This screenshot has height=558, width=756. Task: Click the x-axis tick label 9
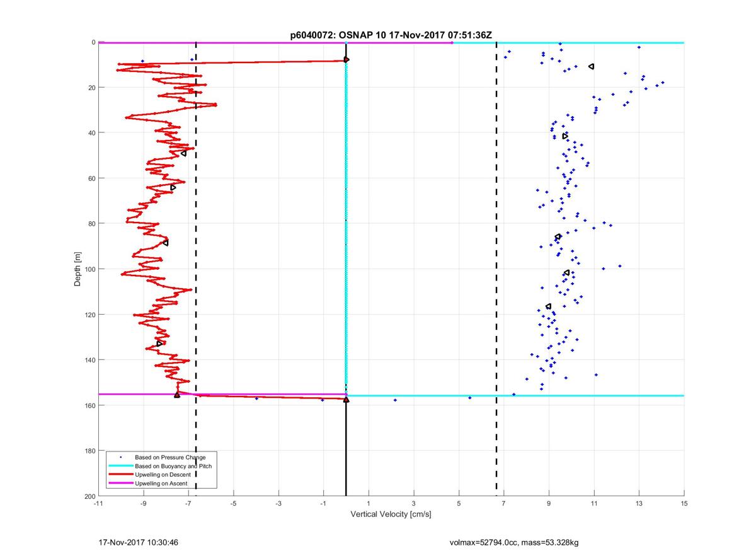pos(549,504)
